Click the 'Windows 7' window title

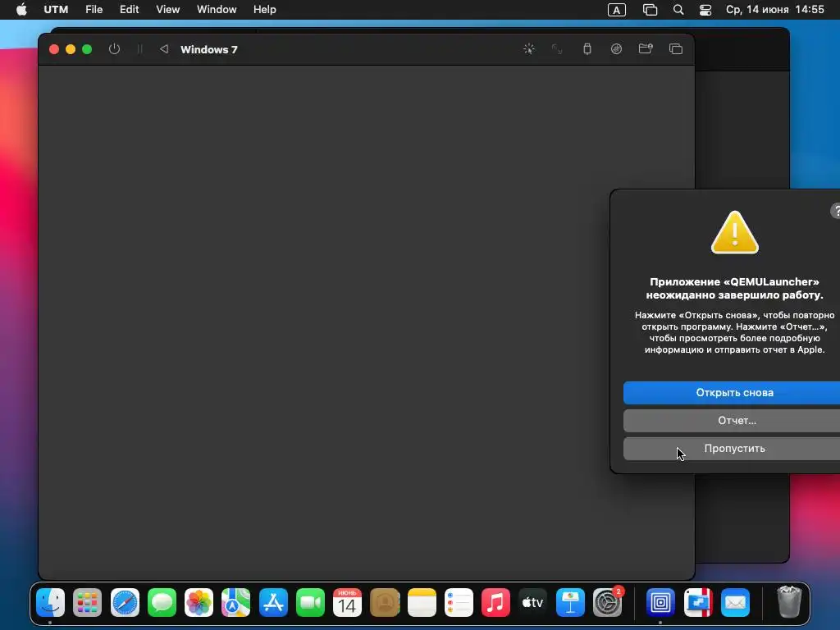pyautogui.click(x=209, y=49)
